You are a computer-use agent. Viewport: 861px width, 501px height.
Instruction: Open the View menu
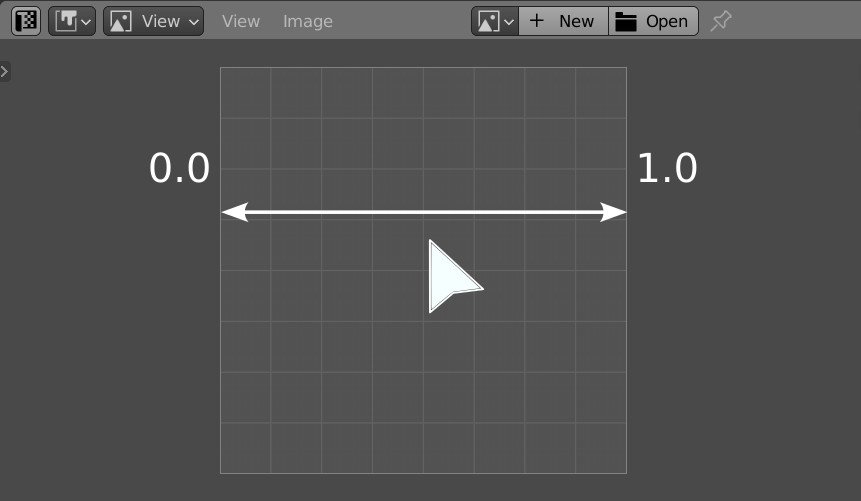click(x=241, y=21)
